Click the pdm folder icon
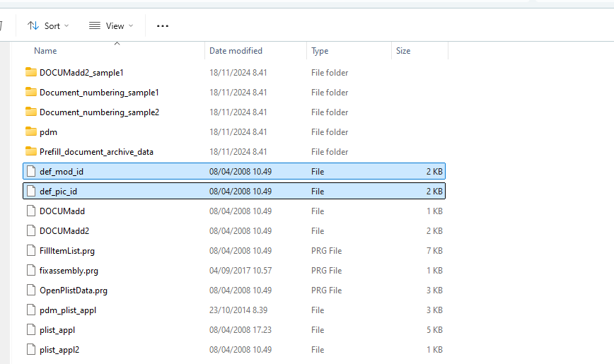 click(30, 131)
